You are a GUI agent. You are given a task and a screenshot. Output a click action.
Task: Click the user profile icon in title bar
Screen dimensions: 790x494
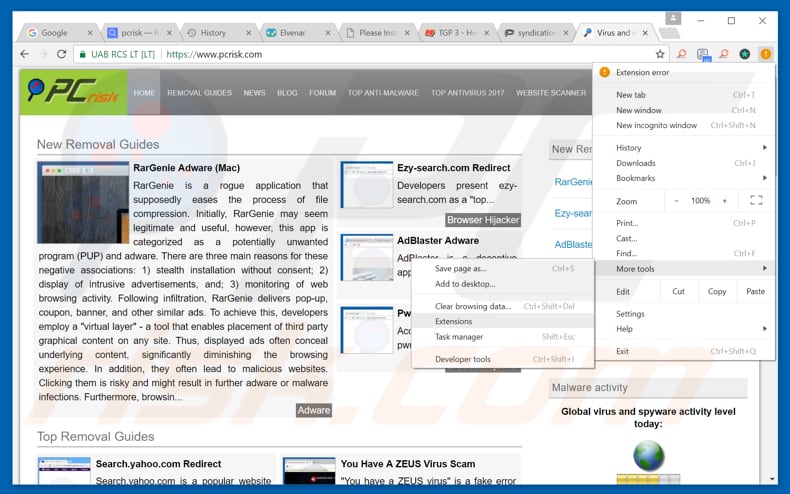coord(673,19)
